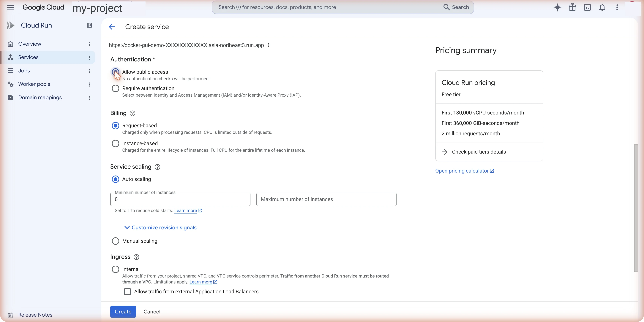Open the main navigation hamburger menu
This screenshot has width=644, height=322.
point(10,7)
